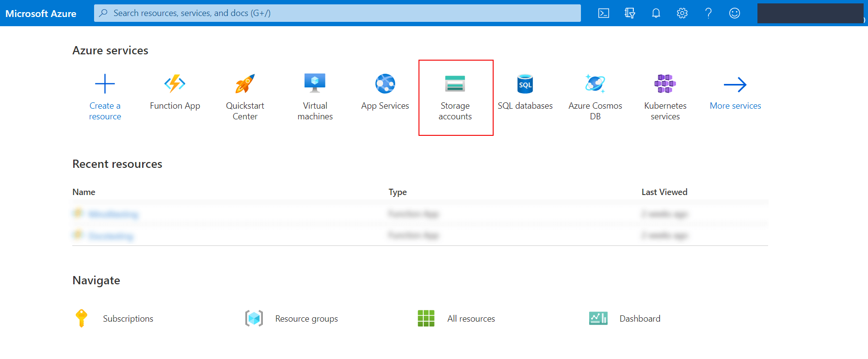Open the Subscriptions link
Image resolution: width=868 pixels, height=359 pixels.
pyautogui.click(x=128, y=319)
